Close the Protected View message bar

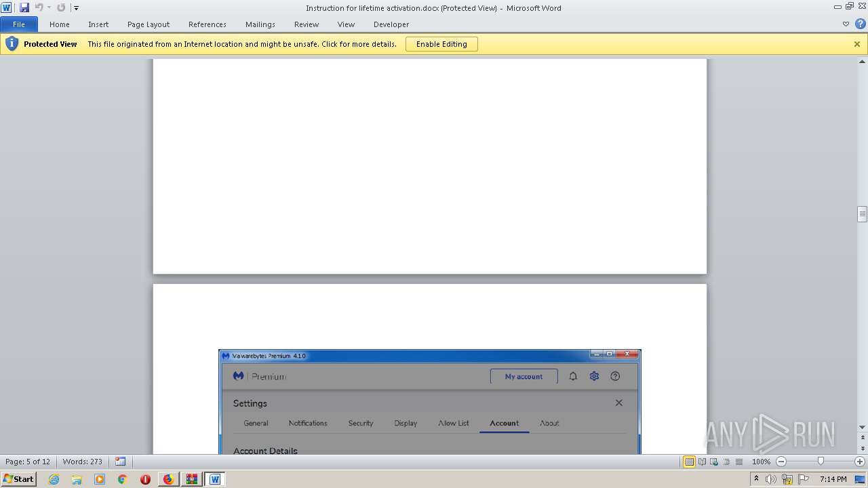point(857,44)
